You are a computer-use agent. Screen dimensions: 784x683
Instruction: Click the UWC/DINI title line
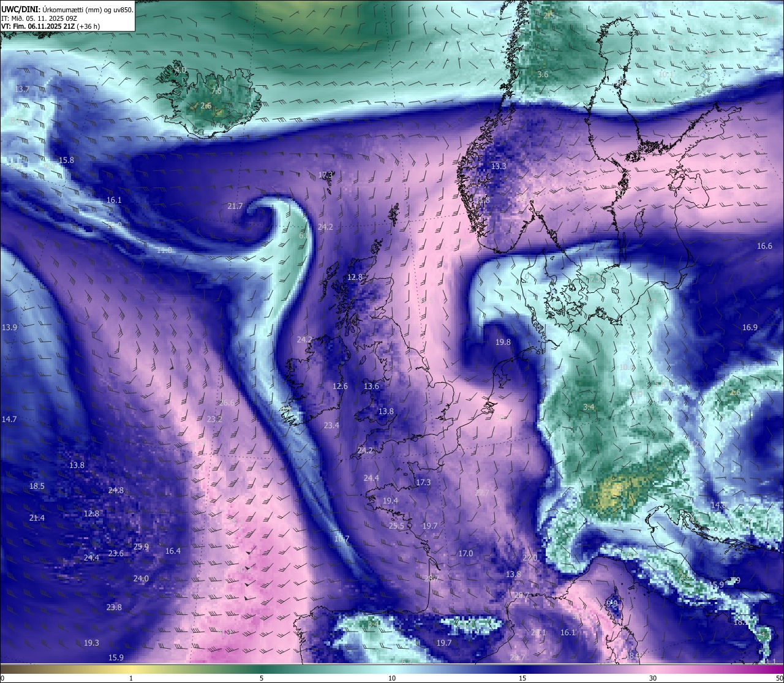click(67, 9)
